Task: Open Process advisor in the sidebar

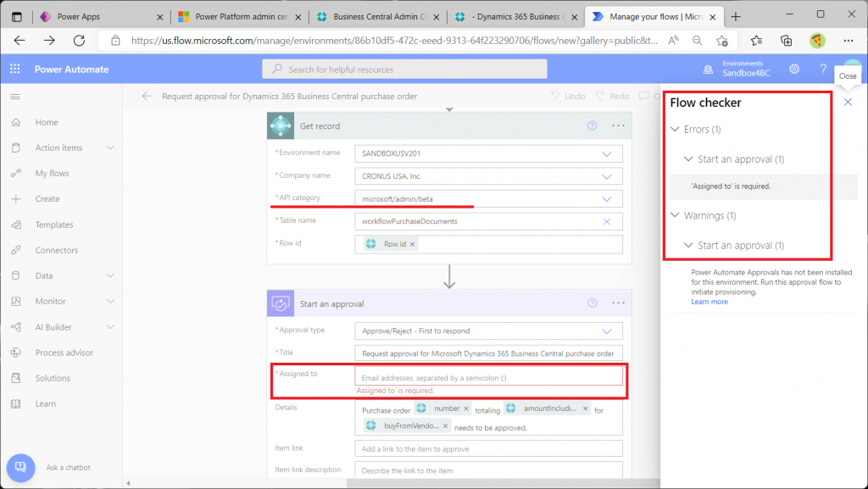Action: point(64,353)
